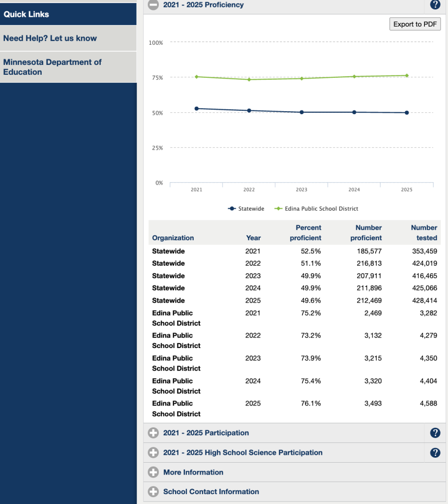Select Need Help? Let us know
The width and height of the screenshot is (448, 504).
(50, 38)
